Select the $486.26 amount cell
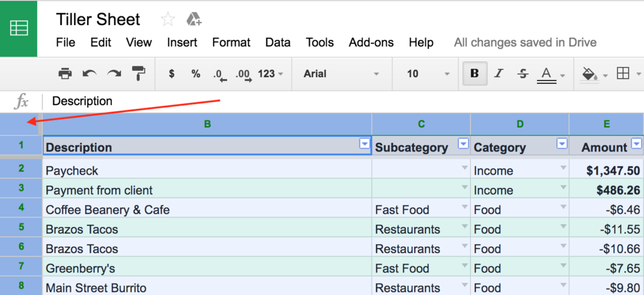This screenshot has height=295, width=644. tap(607, 188)
